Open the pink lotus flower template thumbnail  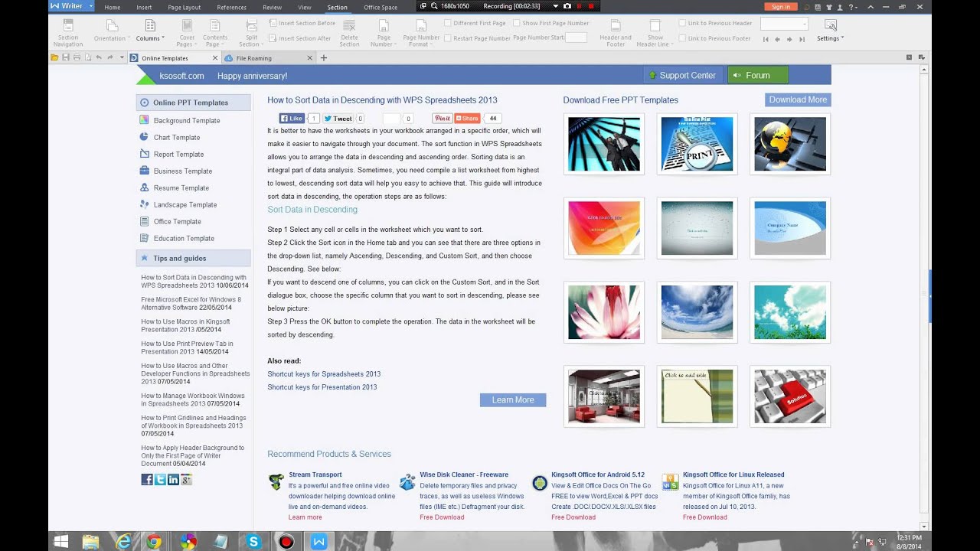pos(604,312)
